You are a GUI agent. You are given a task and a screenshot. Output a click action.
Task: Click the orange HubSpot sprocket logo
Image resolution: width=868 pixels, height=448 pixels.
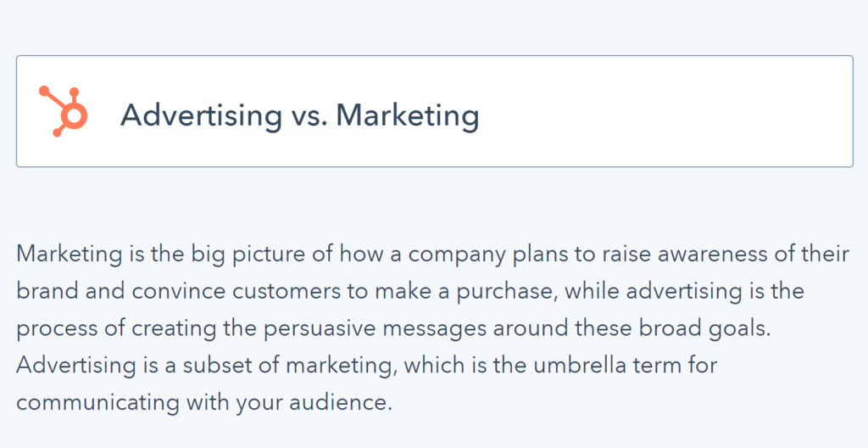[63, 111]
